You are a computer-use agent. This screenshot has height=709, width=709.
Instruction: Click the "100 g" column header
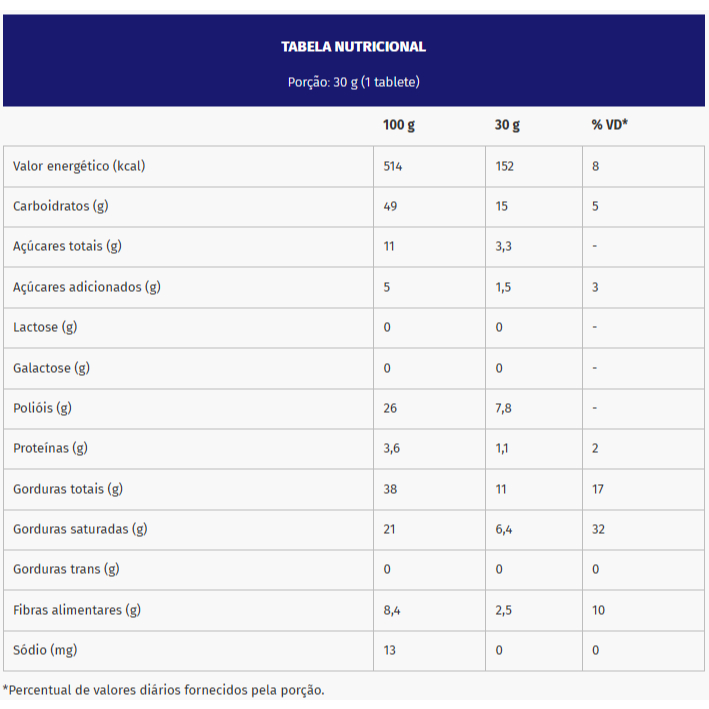(x=398, y=125)
